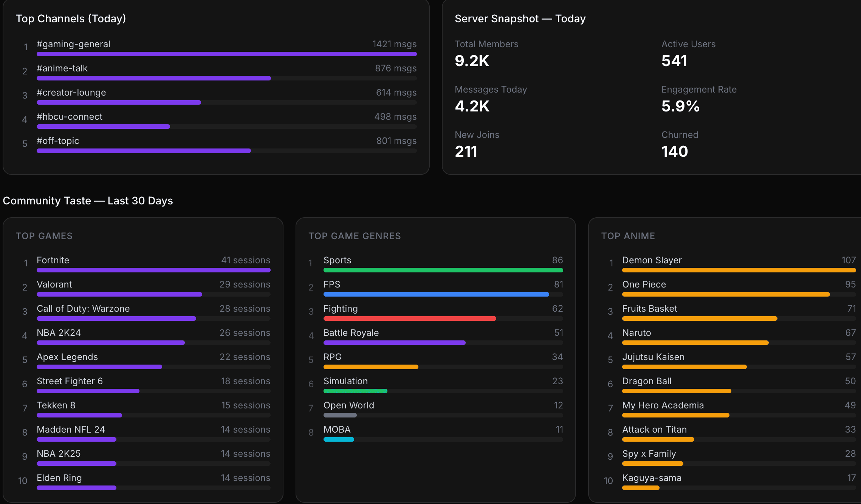861x504 pixels.
Task: Click the Battle Royale genre name
Action: point(351,333)
